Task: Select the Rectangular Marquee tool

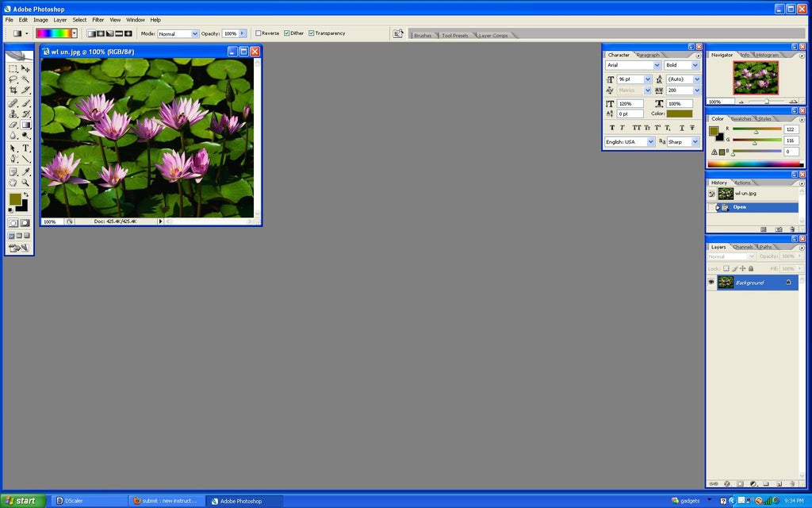Action: coord(13,68)
